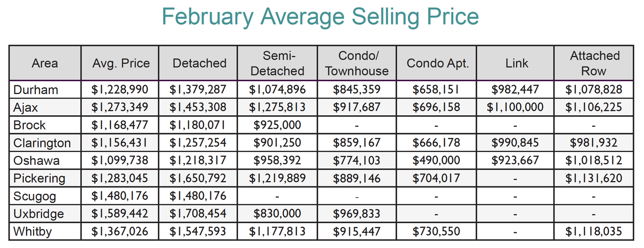
Task: Click the Whitby area cell
Action: click(33, 231)
